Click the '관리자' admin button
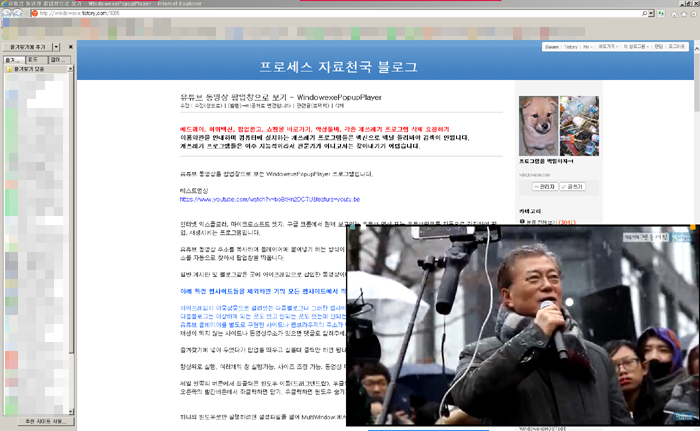This screenshot has height=431, width=700. coord(545,187)
